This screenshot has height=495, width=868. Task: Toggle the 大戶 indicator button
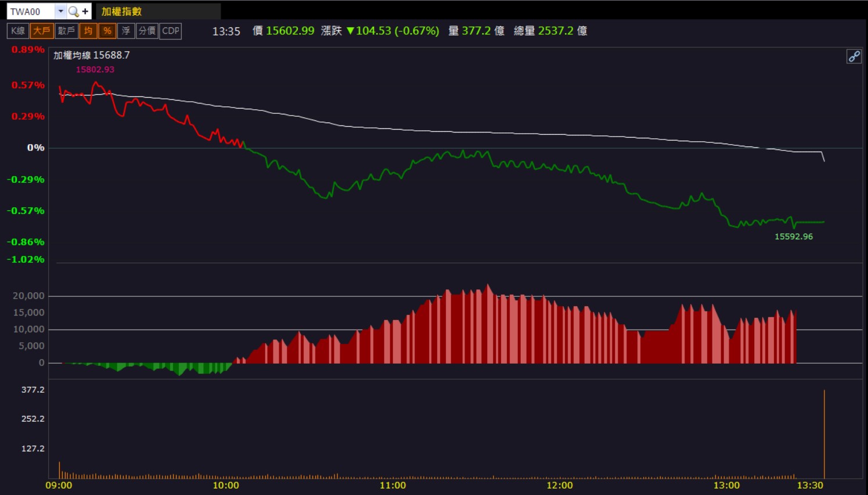point(42,31)
